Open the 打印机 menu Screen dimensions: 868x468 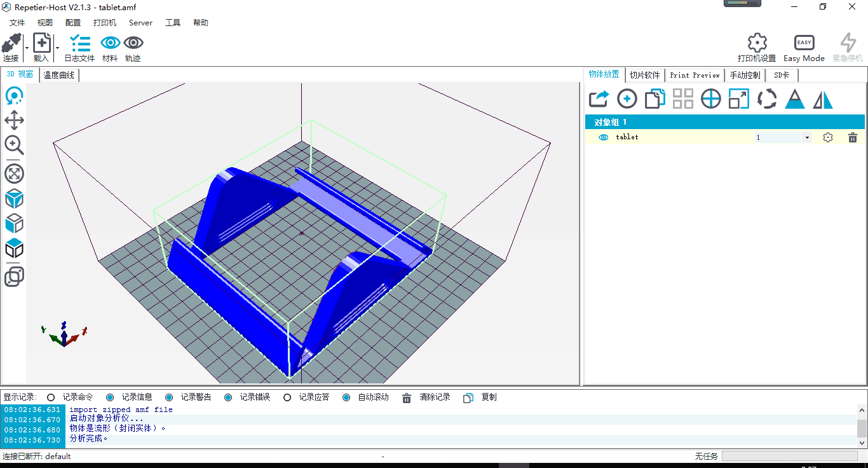pos(105,23)
